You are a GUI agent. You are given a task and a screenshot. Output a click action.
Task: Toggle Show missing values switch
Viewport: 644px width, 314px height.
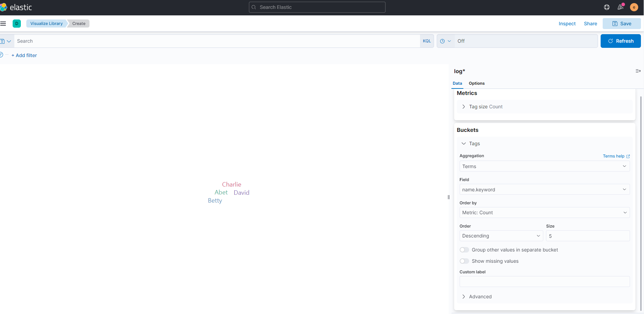pos(464,261)
